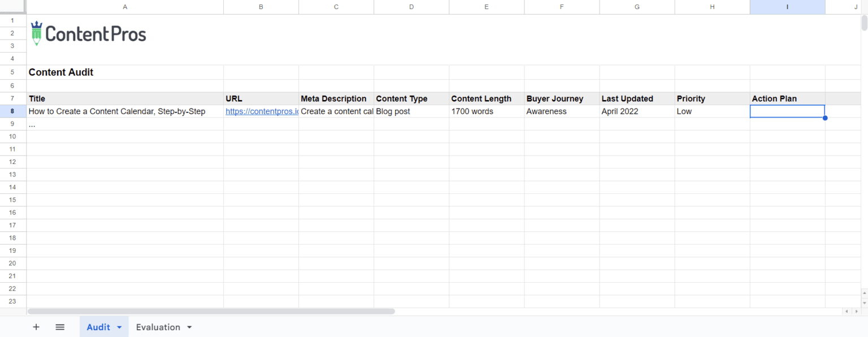Open Audit tab dropdown arrow
The width and height of the screenshot is (868, 337).
119,327
